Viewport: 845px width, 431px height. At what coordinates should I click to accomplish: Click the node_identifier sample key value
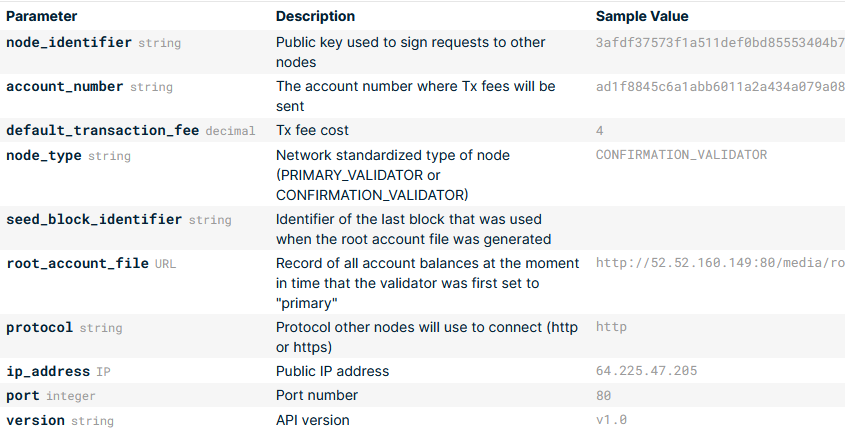(x=719, y=43)
